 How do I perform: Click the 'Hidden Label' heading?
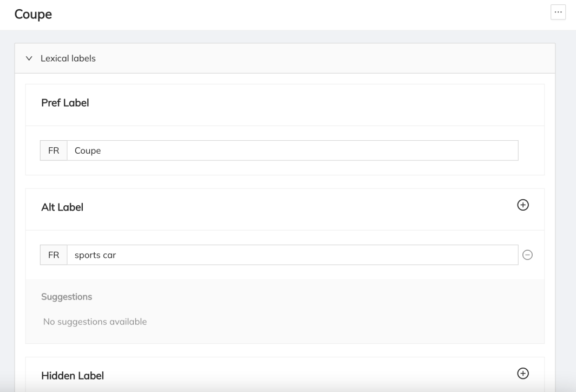point(73,376)
